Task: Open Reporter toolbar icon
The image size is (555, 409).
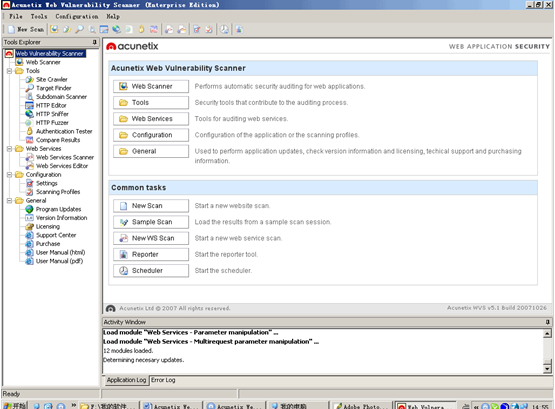Action: (x=239, y=29)
